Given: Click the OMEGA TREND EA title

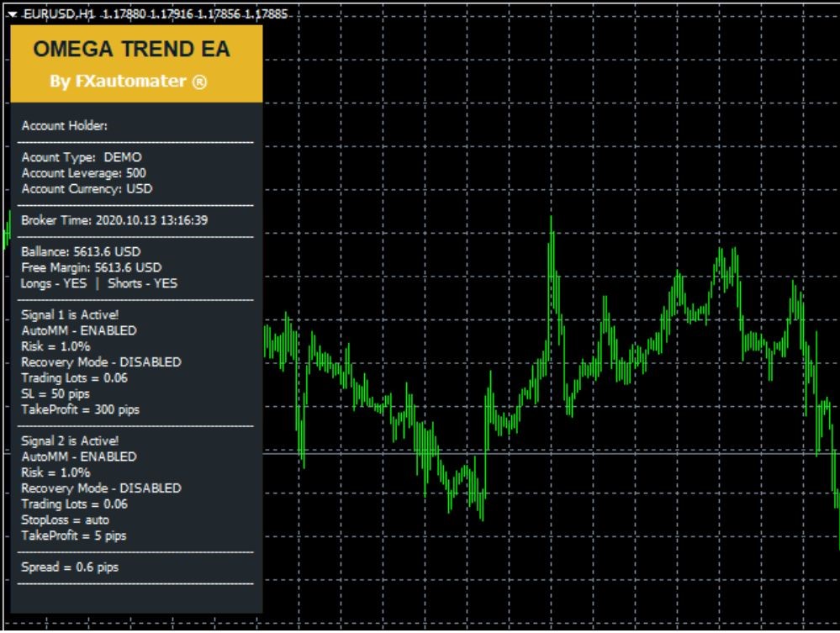Looking at the screenshot, I should pyautogui.click(x=131, y=49).
